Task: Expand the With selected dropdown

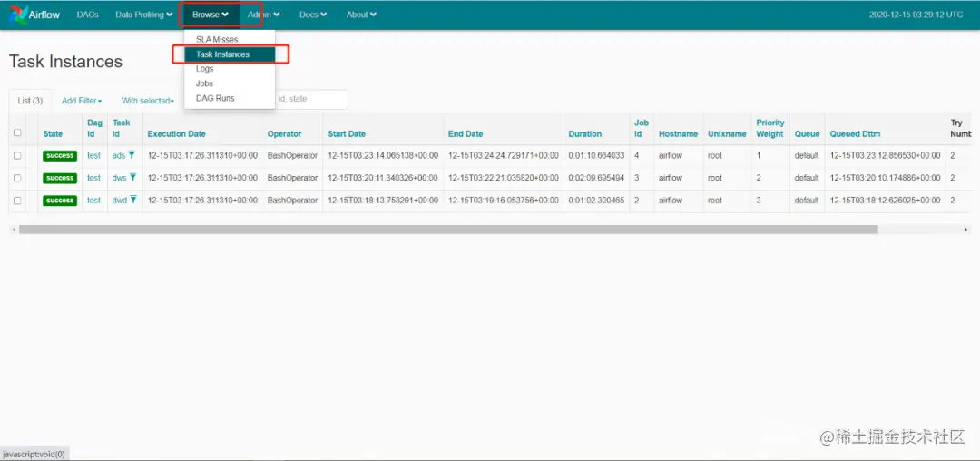Action: (148, 101)
